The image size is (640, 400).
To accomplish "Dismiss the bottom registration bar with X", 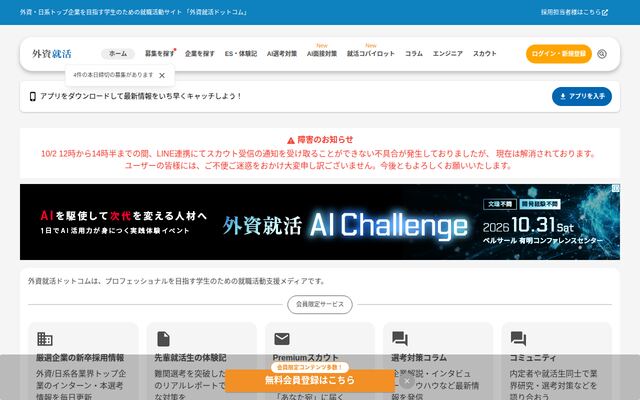I will coord(407,381).
